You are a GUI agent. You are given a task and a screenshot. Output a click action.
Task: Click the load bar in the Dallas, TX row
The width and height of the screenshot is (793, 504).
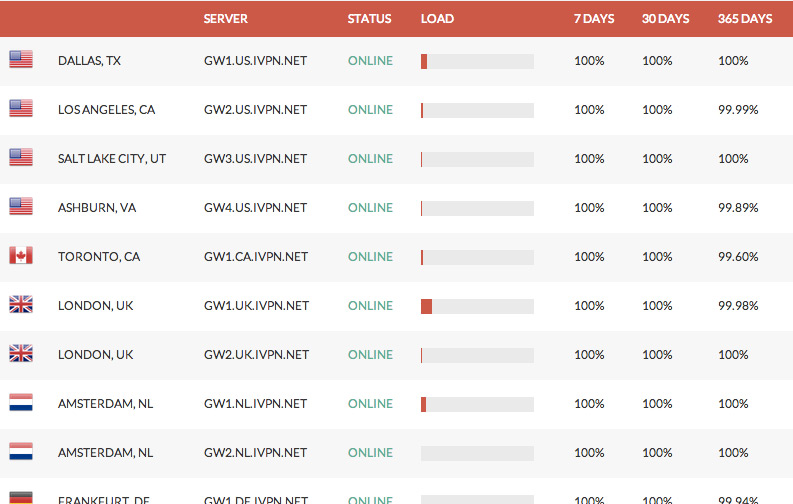click(477, 60)
